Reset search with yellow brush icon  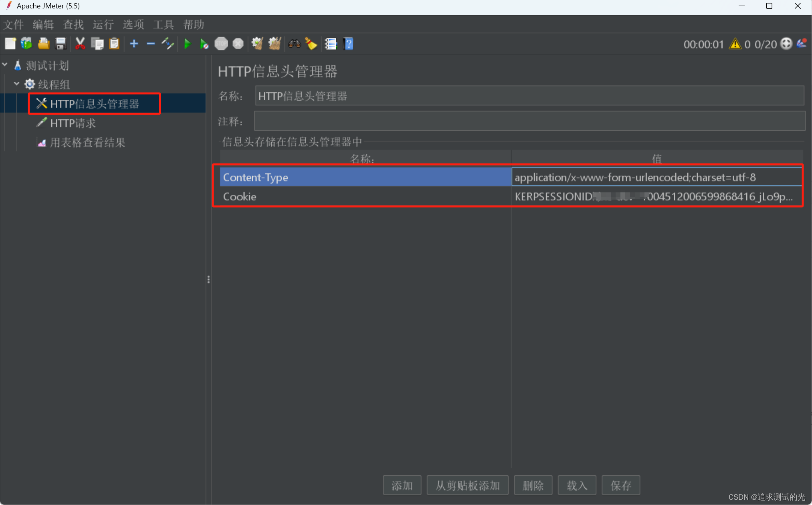click(x=311, y=44)
